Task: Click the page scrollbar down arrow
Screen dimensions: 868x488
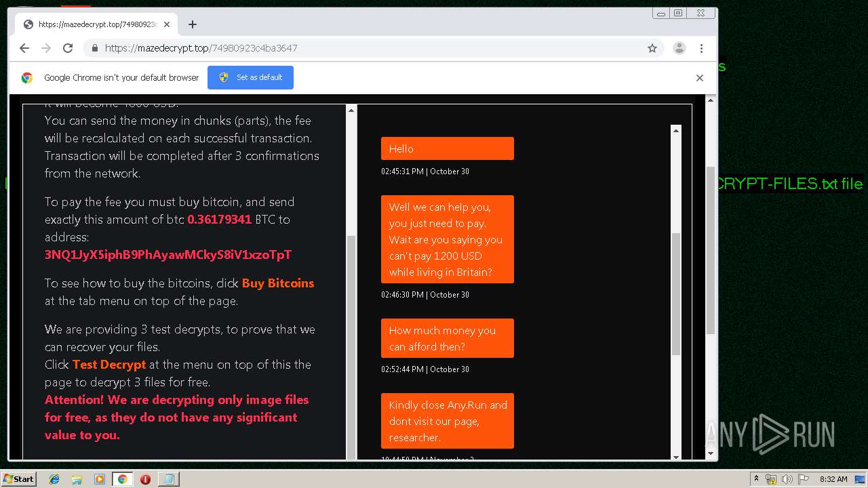Action: click(x=711, y=453)
